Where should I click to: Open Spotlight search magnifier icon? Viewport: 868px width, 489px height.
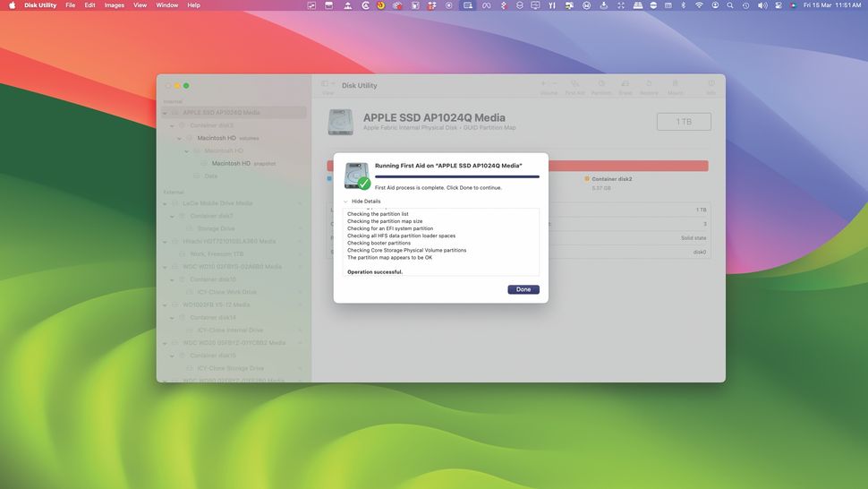(x=730, y=5)
